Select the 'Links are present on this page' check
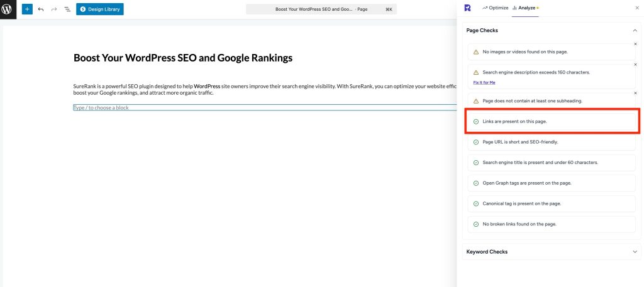644x287 pixels. tap(552, 121)
